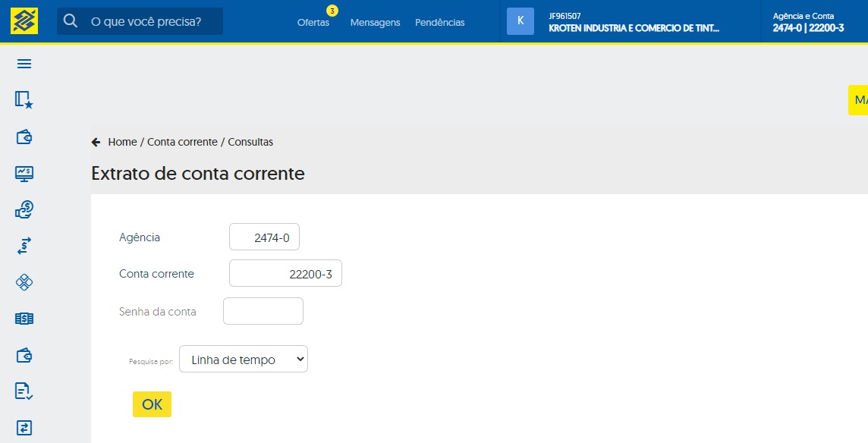Open the document with checkmark icon
This screenshot has height=443, width=868.
click(24, 391)
